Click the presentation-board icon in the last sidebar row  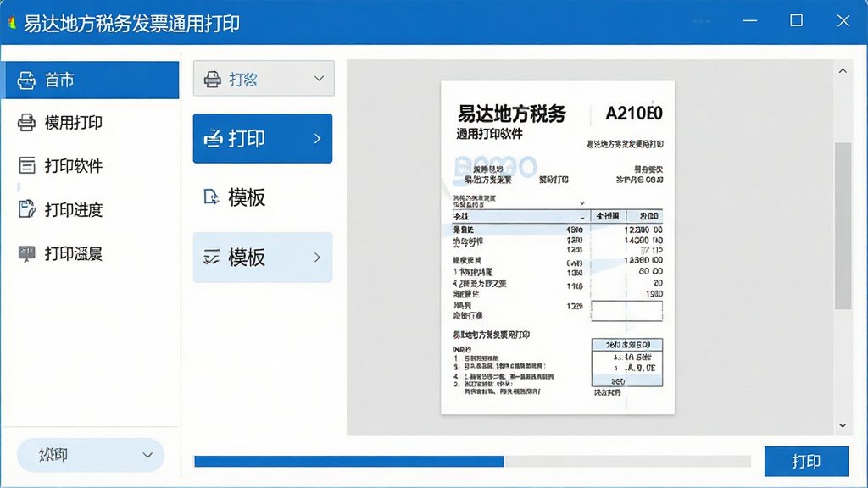click(x=26, y=254)
